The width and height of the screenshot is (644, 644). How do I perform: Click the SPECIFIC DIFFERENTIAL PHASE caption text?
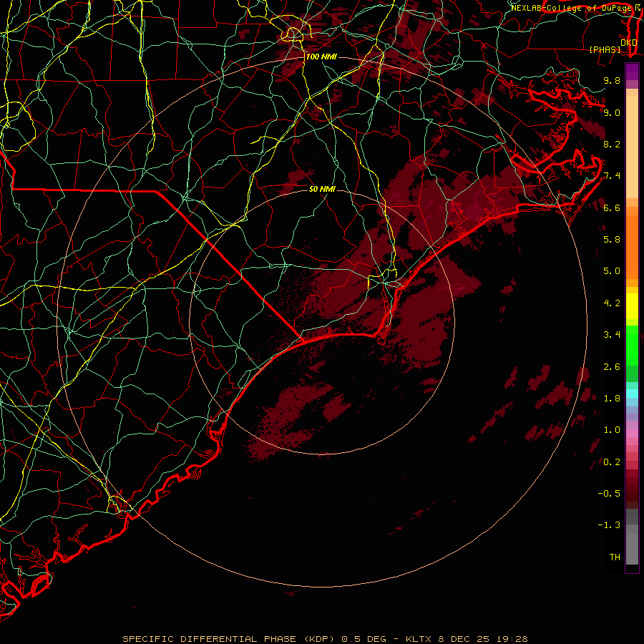click(x=209, y=639)
